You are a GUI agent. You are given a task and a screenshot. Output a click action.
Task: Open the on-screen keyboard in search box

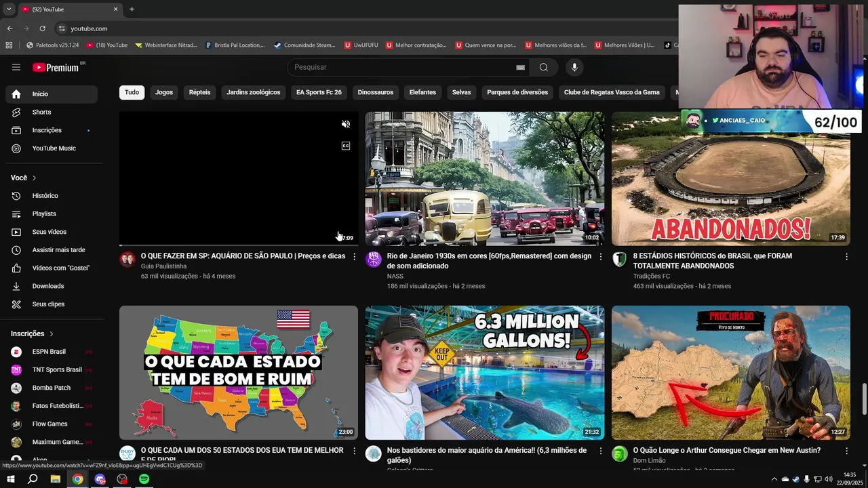coord(520,67)
